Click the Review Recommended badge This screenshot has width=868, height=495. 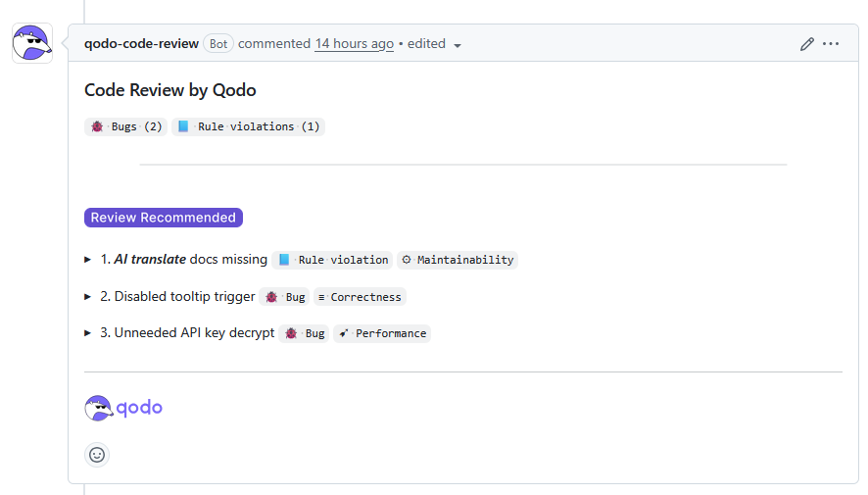point(164,218)
